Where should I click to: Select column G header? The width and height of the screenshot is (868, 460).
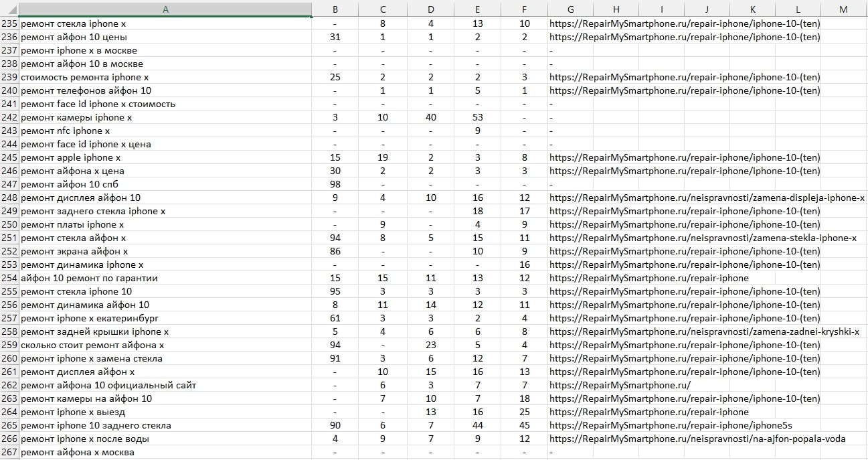(x=570, y=9)
